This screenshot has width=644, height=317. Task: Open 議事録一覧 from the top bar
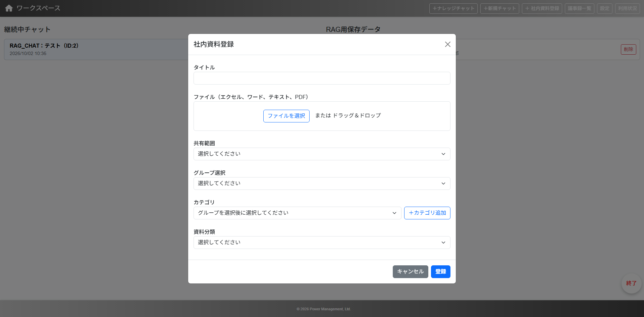coord(579,8)
